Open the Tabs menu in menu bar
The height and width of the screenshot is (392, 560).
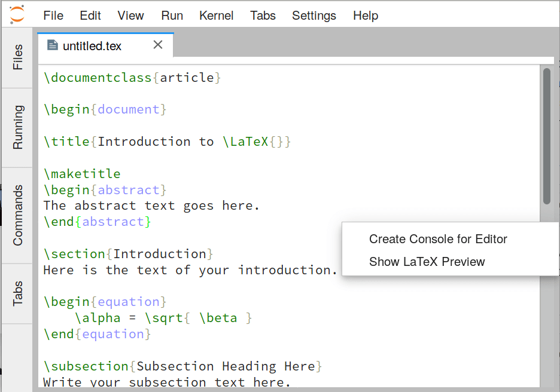(263, 16)
